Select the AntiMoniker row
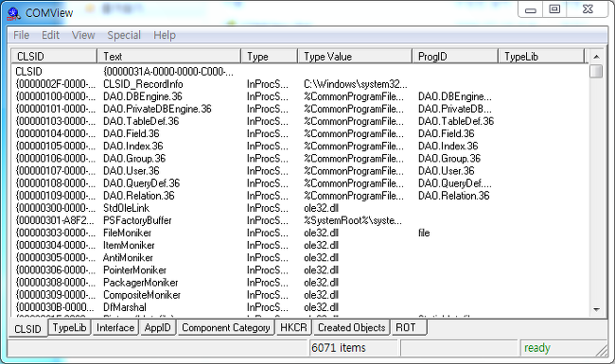615x364 pixels. (x=300, y=258)
